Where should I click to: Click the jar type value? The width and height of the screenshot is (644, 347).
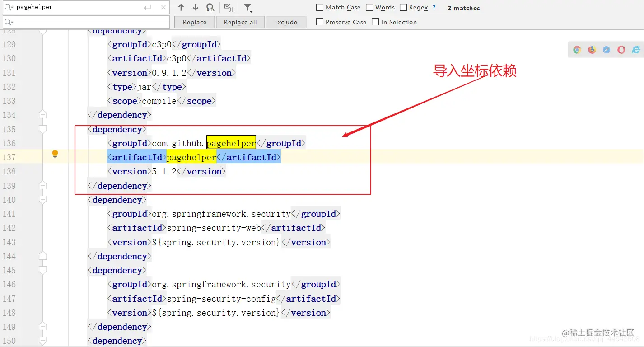[145, 87]
